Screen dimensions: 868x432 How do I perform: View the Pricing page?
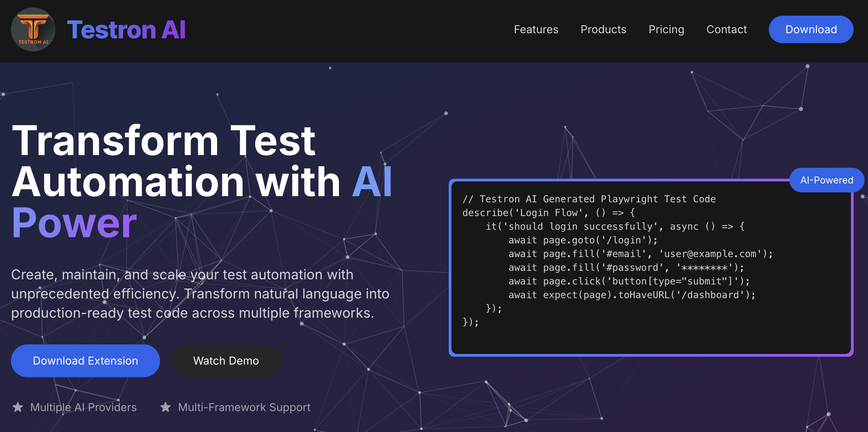point(666,29)
